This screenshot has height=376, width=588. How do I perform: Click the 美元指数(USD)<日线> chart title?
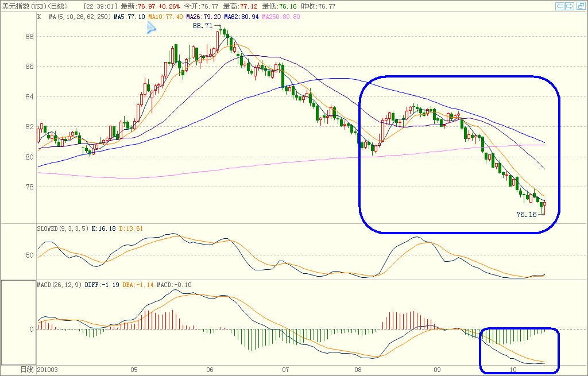click(x=35, y=6)
